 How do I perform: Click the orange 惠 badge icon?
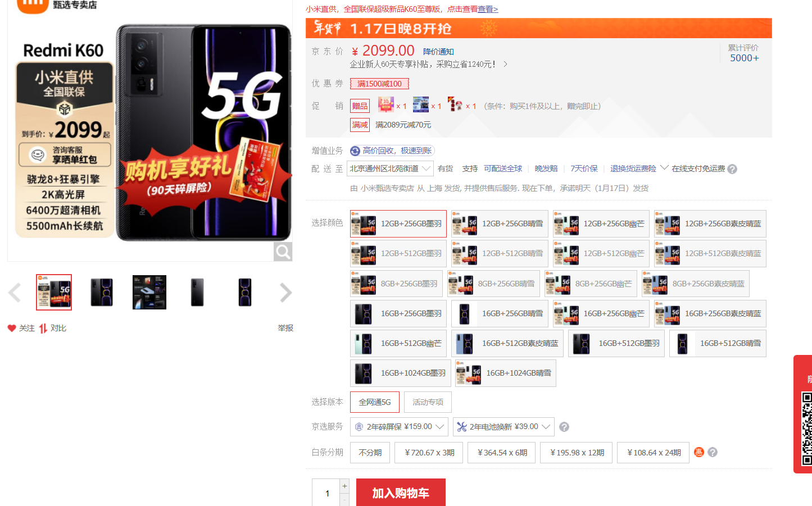tap(699, 452)
